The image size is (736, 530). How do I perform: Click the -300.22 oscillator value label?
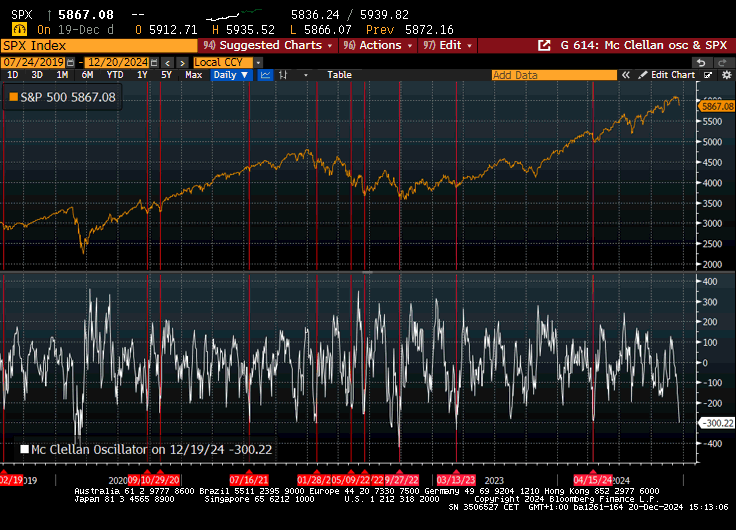717,423
